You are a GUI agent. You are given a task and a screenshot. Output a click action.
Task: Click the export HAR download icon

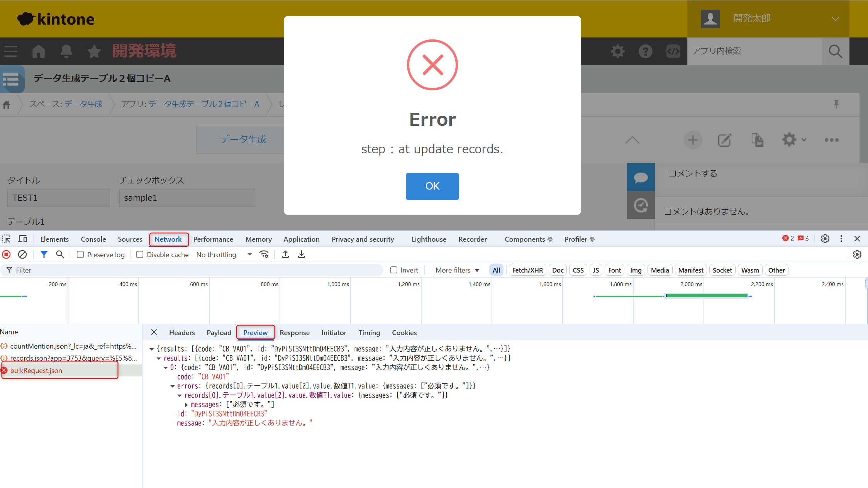tap(302, 254)
